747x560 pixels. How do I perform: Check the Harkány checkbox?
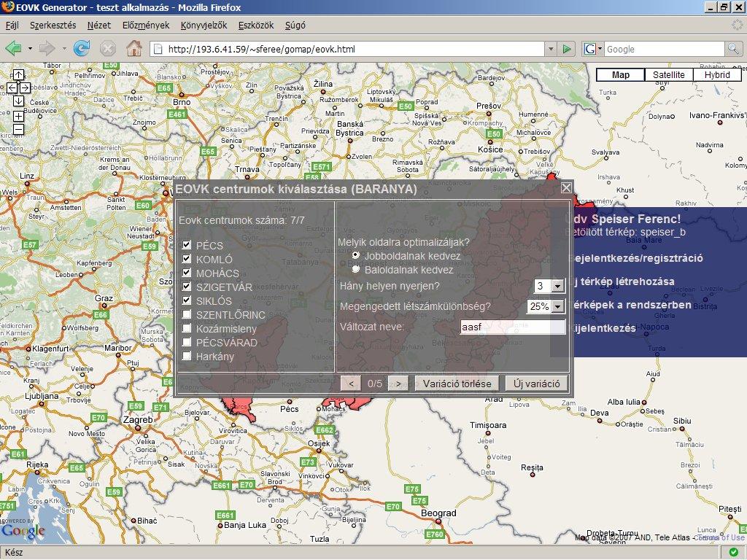187,356
